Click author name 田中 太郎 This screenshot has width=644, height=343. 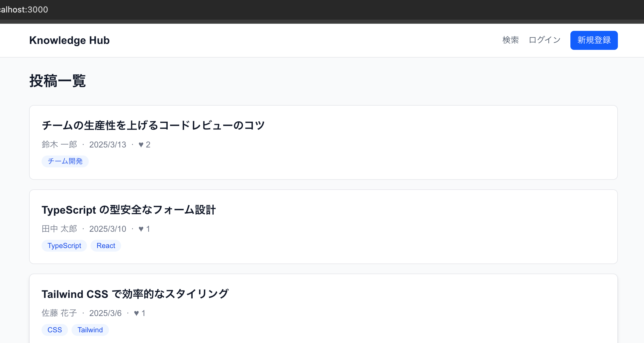[x=59, y=229]
